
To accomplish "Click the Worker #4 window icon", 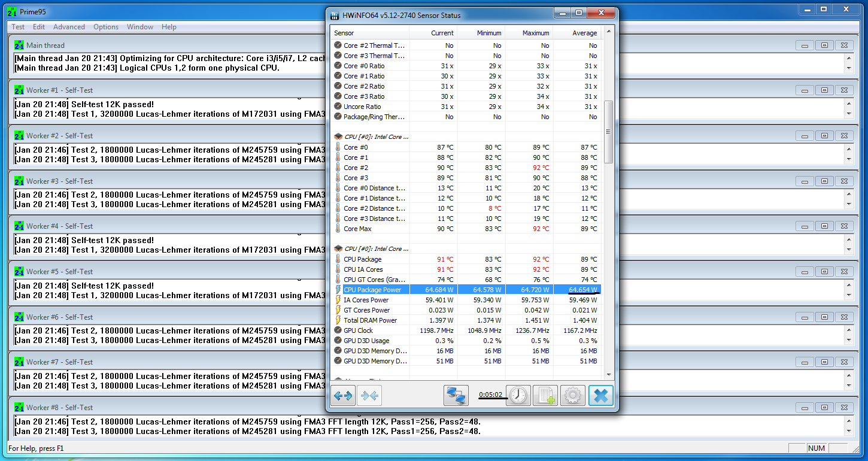I will click(19, 226).
